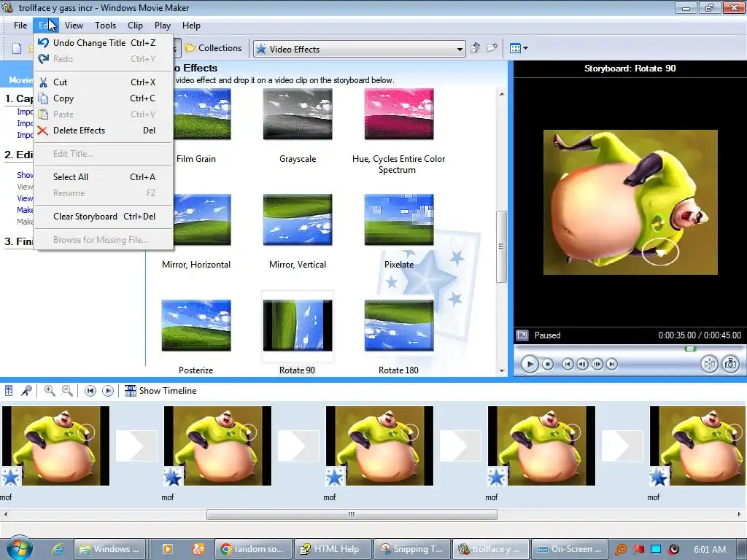Click the Split Clip icon
Screen dimensions: 747x560
coord(709,365)
